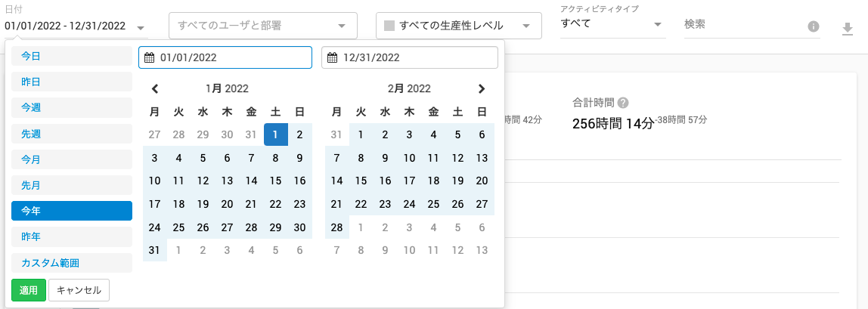Screen dimensions: 868x309
Task: Advance to next month with right chevron
Action: (x=482, y=88)
